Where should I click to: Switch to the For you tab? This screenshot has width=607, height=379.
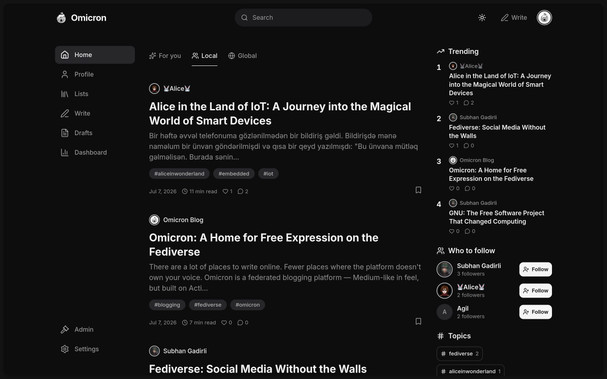(165, 56)
